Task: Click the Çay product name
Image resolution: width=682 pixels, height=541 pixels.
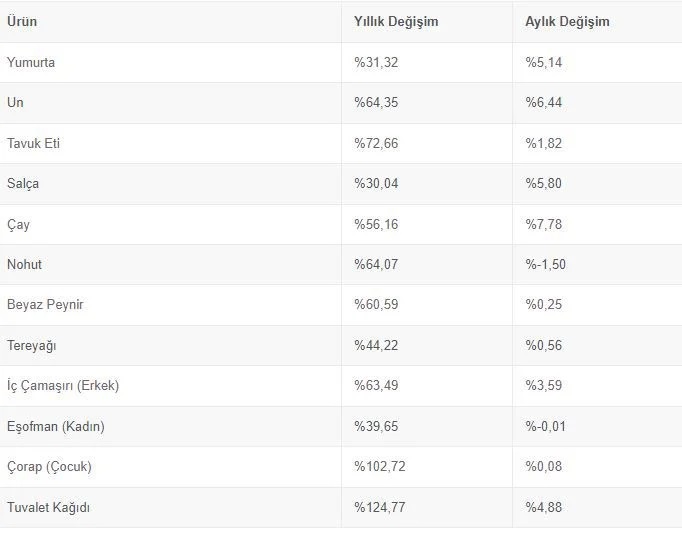Action: [x=19, y=224]
